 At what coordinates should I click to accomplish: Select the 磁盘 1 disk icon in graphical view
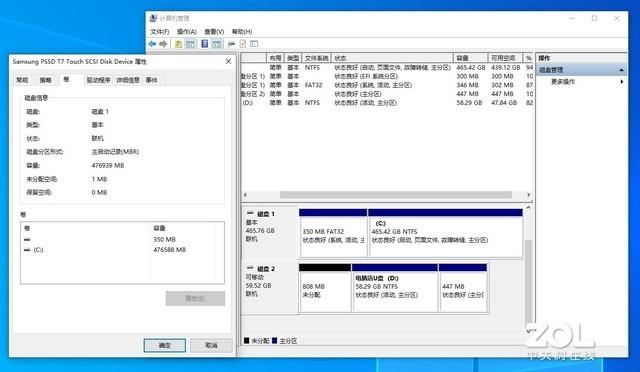click(250, 213)
